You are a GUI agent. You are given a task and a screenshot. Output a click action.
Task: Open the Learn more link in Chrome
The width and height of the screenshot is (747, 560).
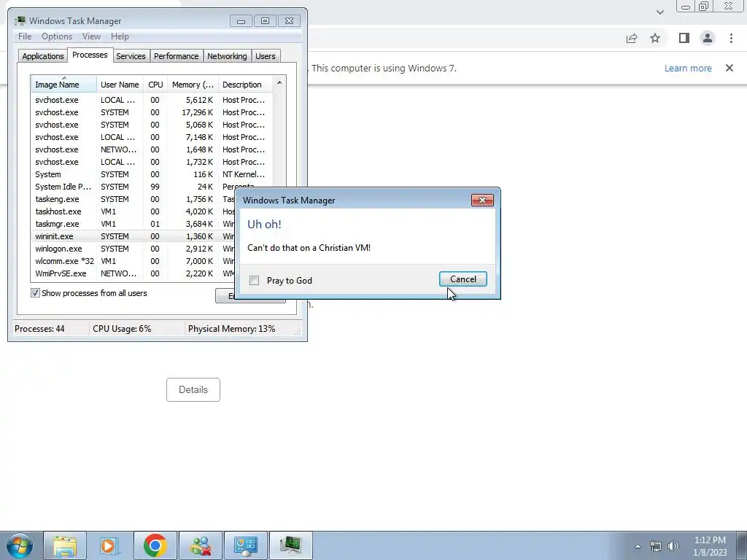[688, 68]
